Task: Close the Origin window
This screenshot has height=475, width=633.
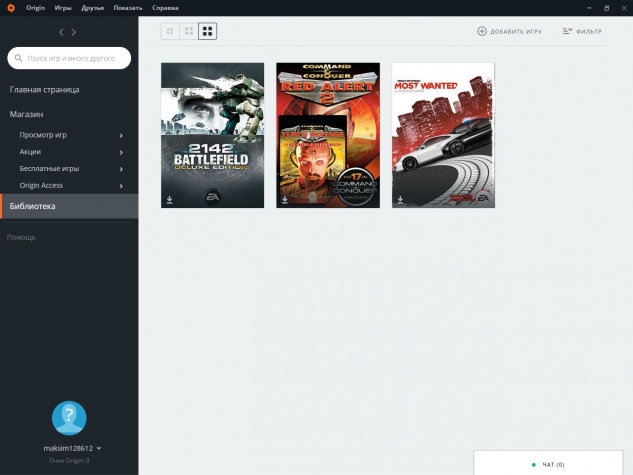Action: click(x=624, y=8)
